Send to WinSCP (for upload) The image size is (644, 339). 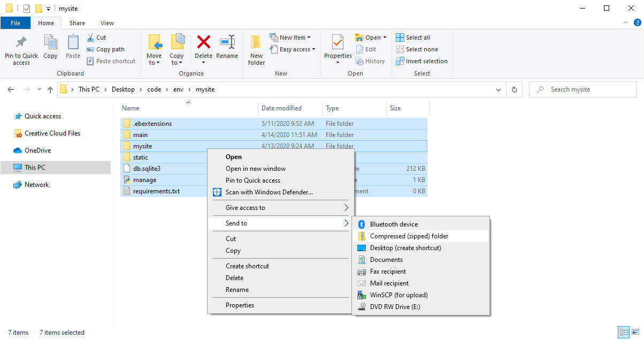tap(420, 295)
